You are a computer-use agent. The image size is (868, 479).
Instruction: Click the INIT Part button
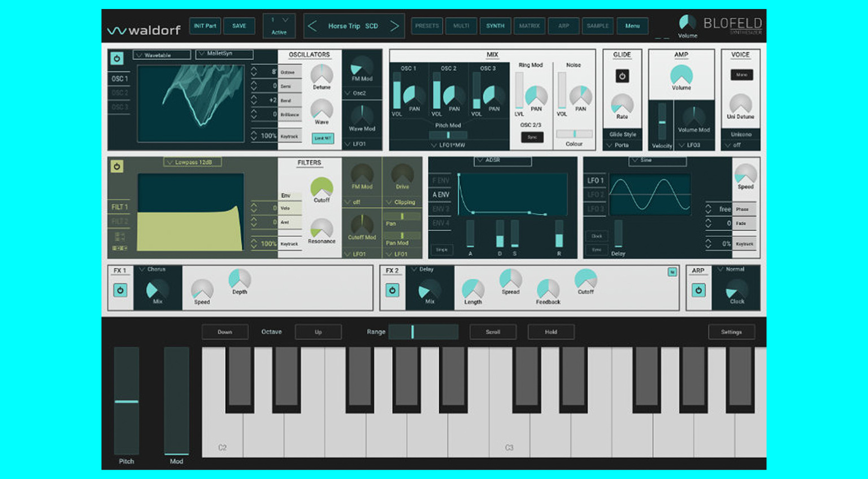click(x=205, y=26)
